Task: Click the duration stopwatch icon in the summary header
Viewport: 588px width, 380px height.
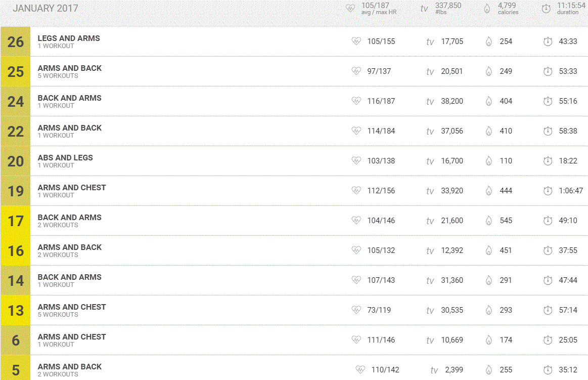Action: coord(546,9)
